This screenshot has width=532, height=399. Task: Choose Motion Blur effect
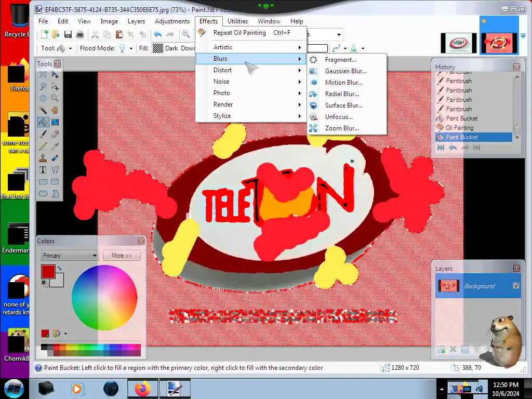point(347,83)
